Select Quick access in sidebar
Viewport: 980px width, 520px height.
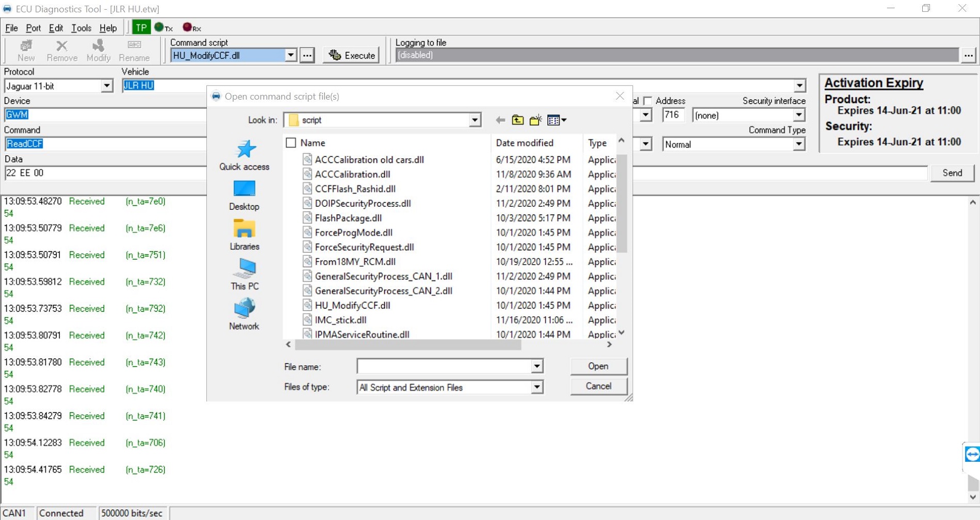pyautogui.click(x=244, y=155)
